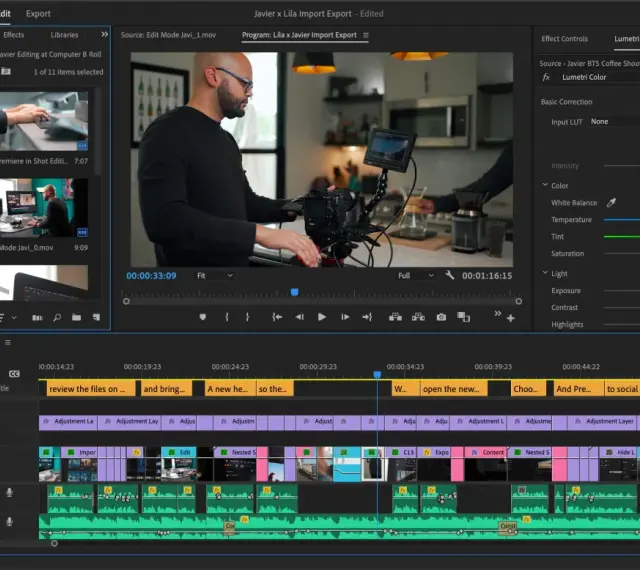Select the Premiere in Shot Editing thumbnail
This screenshot has height=570, width=640.
pyautogui.click(x=43, y=121)
